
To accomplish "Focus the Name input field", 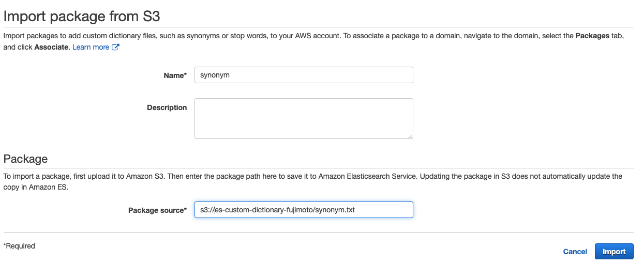I will (304, 75).
